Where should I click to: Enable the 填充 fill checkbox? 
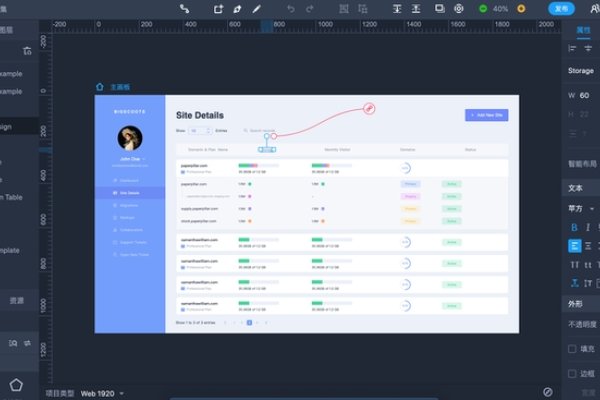573,348
